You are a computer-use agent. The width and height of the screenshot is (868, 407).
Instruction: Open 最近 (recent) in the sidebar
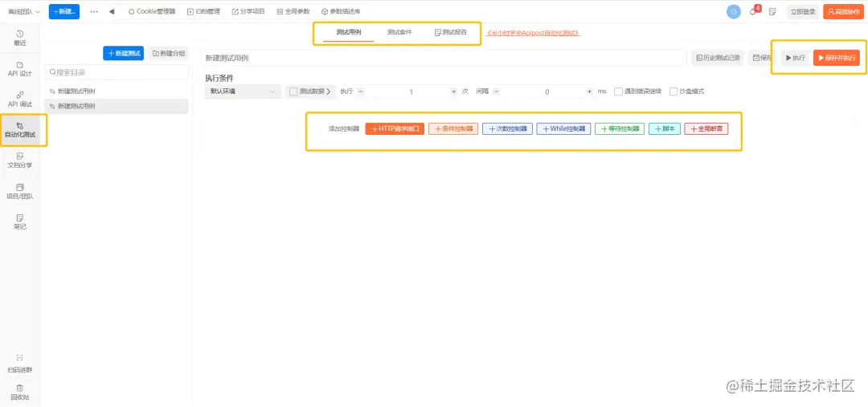pyautogui.click(x=20, y=38)
